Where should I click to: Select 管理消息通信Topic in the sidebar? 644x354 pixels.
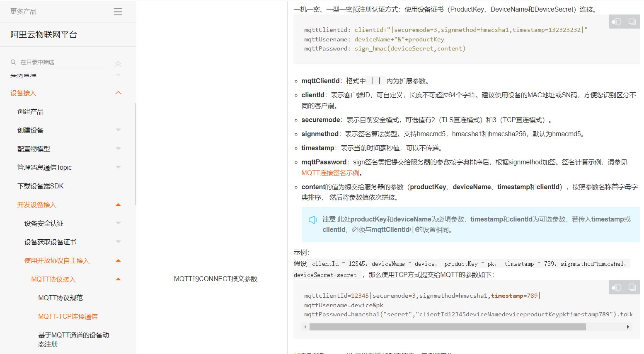point(44,168)
